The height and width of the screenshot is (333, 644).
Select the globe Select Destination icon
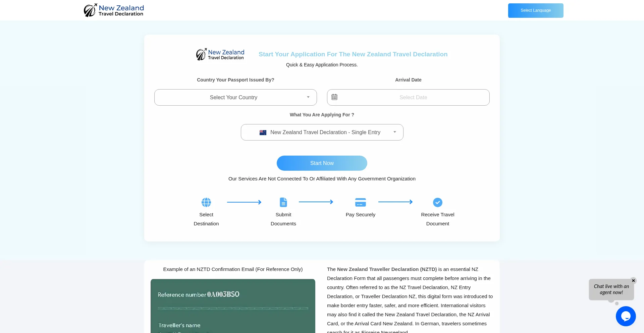[x=206, y=202]
